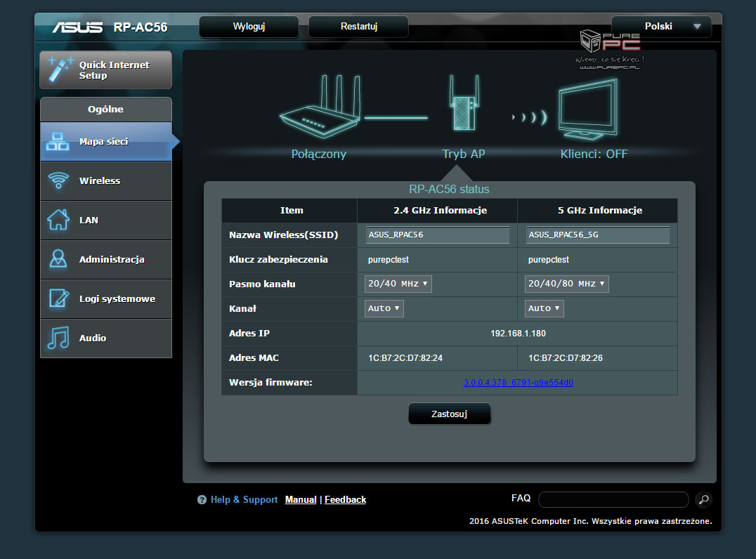This screenshot has height=559, width=756.
Task: Click the 2.4 GHz security key purepctest
Action: tap(388, 260)
